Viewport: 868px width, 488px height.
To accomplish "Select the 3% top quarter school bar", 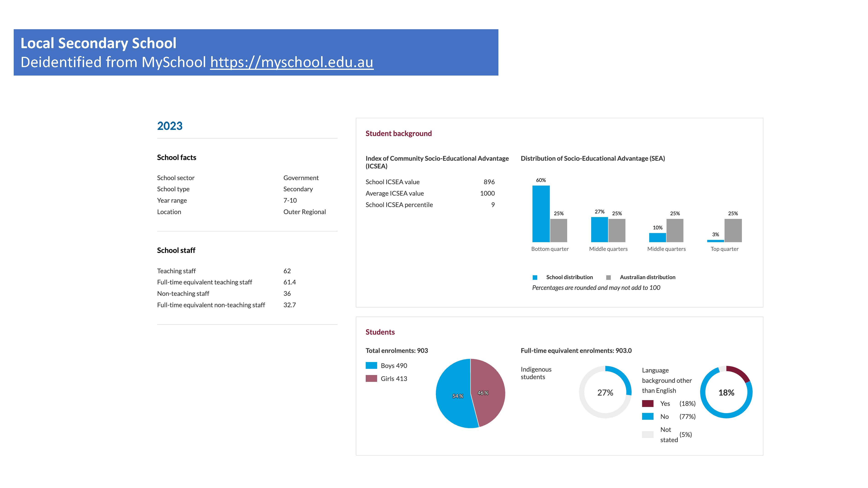I will [715, 241].
